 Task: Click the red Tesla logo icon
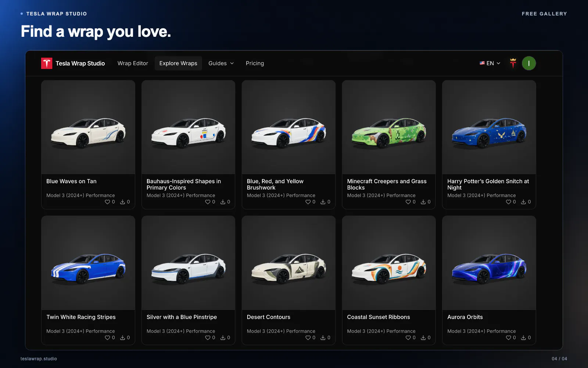pyautogui.click(x=47, y=63)
